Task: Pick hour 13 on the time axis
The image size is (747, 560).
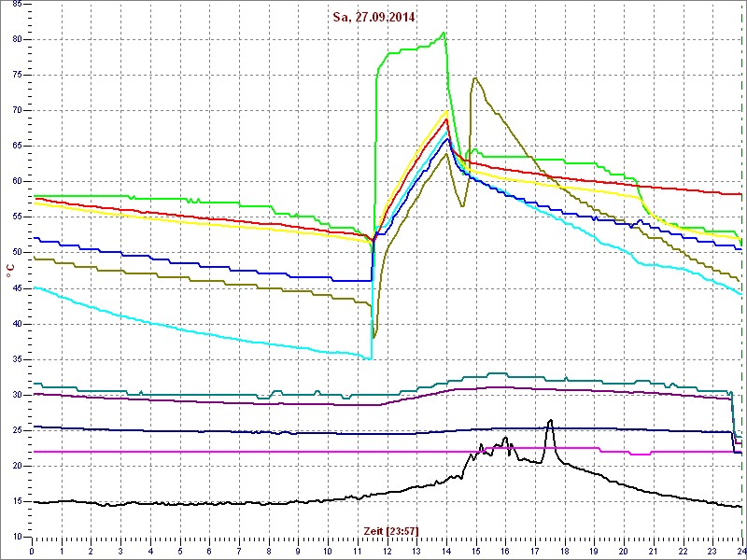Action: point(416,552)
